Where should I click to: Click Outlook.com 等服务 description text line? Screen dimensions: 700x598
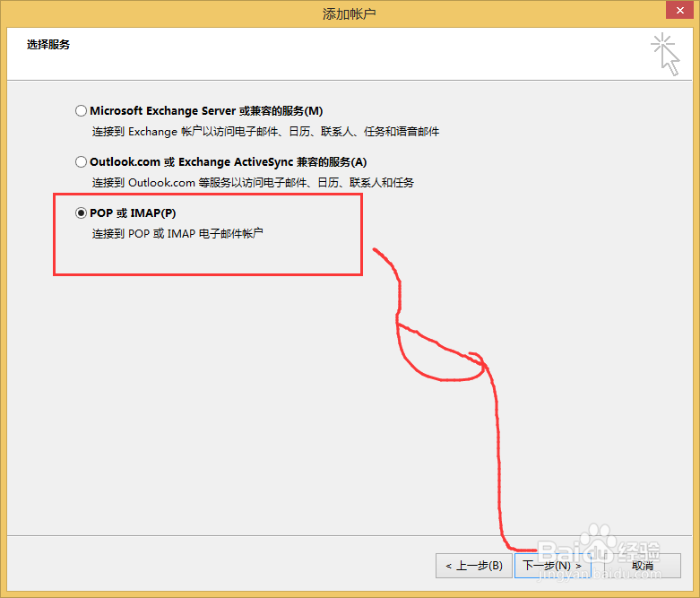[253, 183]
